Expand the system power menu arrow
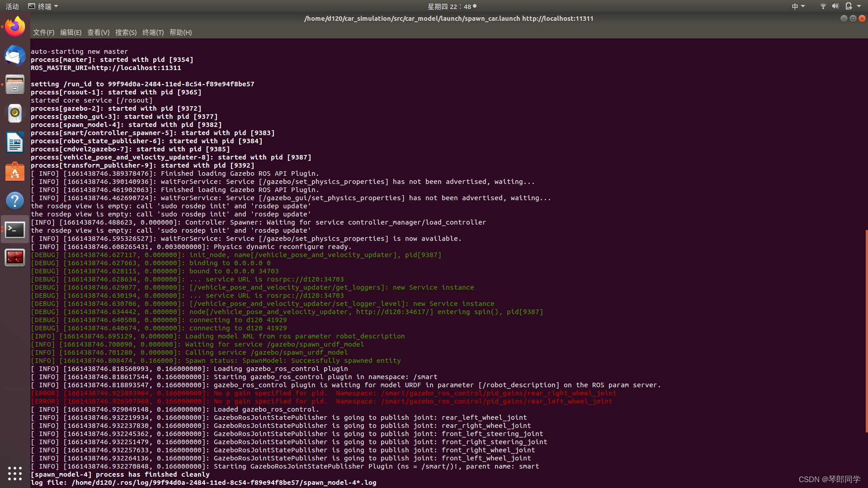This screenshot has height=488, width=868. [859, 6]
